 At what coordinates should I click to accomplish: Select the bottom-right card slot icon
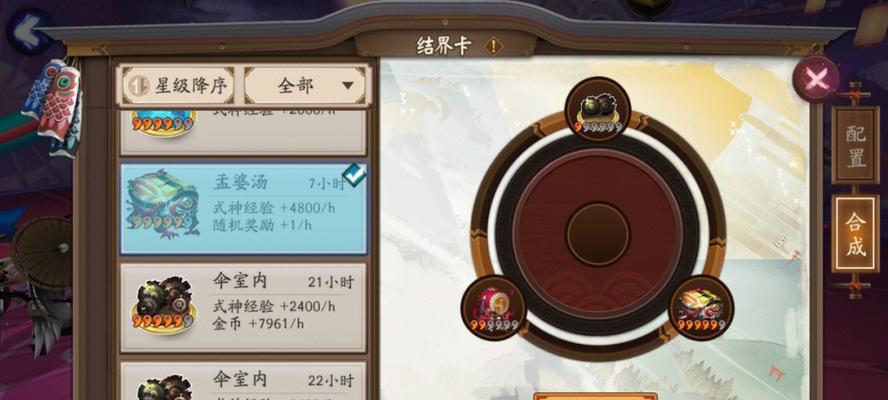702,308
